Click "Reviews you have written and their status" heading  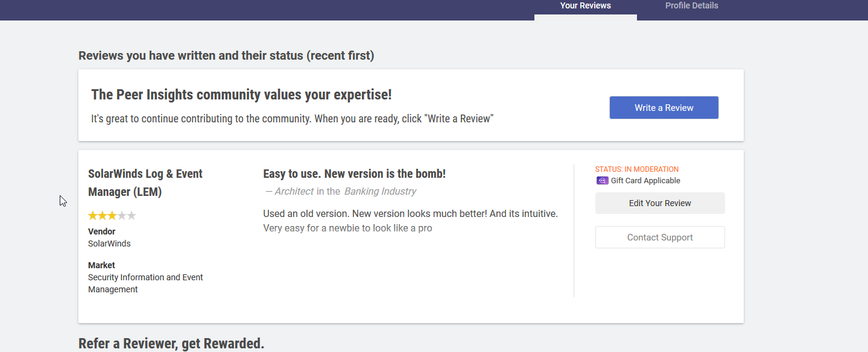226,56
